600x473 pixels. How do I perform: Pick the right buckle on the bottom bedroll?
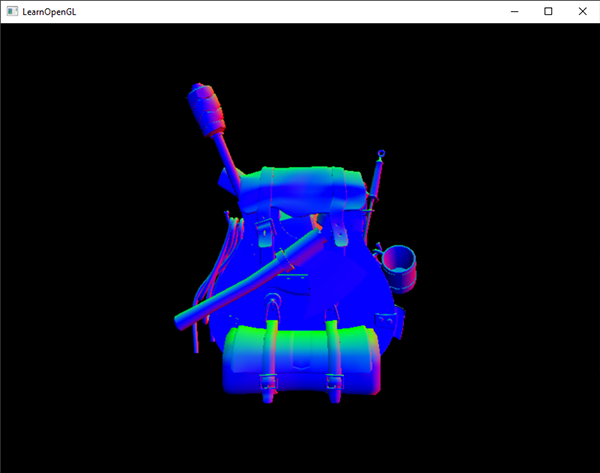(x=336, y=381)
